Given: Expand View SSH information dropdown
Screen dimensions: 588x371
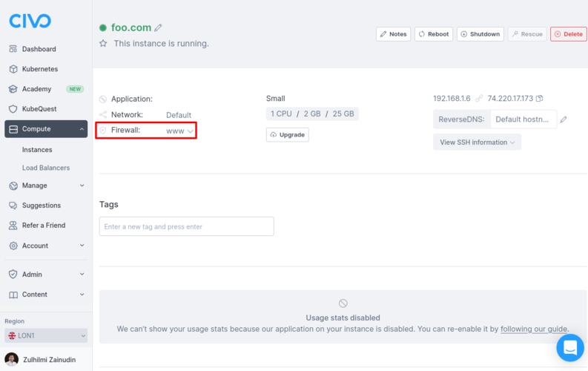Looking at the screenshot, I should coord(477,142).
